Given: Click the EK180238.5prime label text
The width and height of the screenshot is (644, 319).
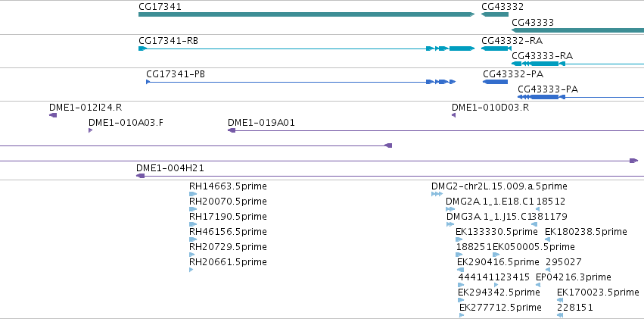Looking at the screenshot, I should pos(586,232).
